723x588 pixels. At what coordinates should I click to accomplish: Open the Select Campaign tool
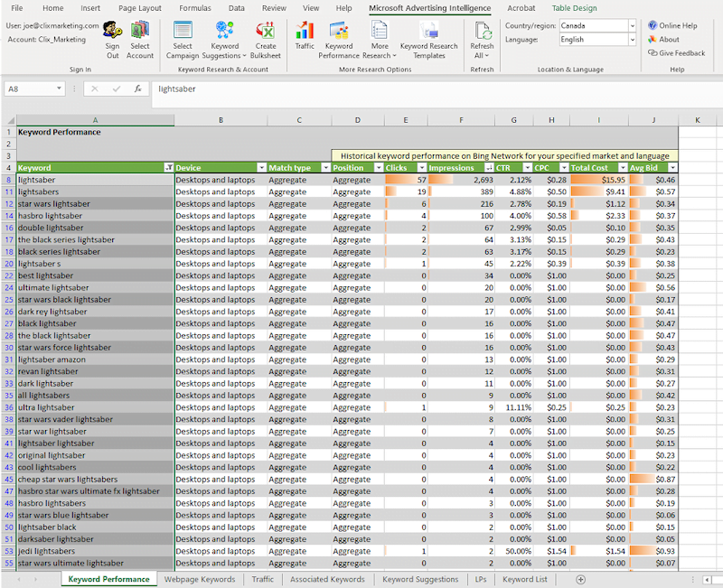(183, 40)
